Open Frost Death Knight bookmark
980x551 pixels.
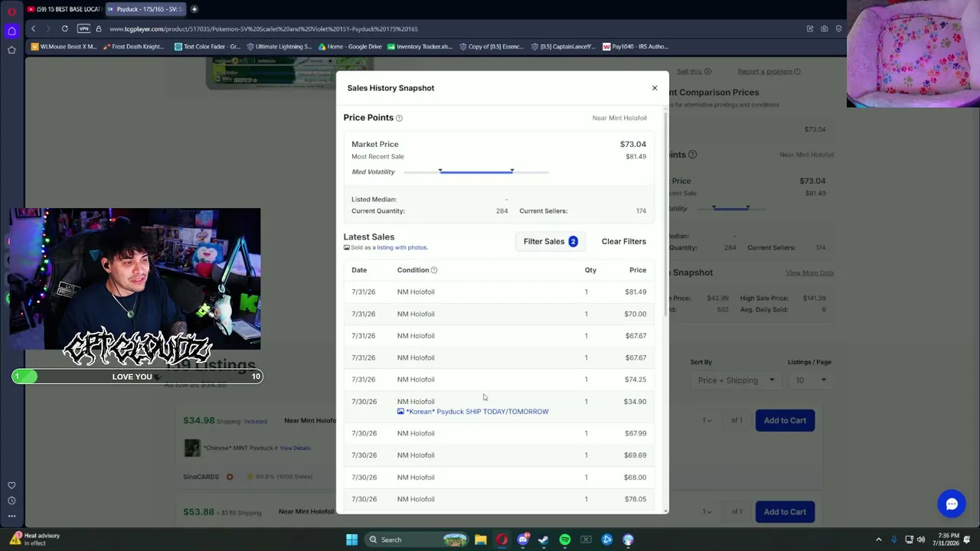(x=132, y=47)
